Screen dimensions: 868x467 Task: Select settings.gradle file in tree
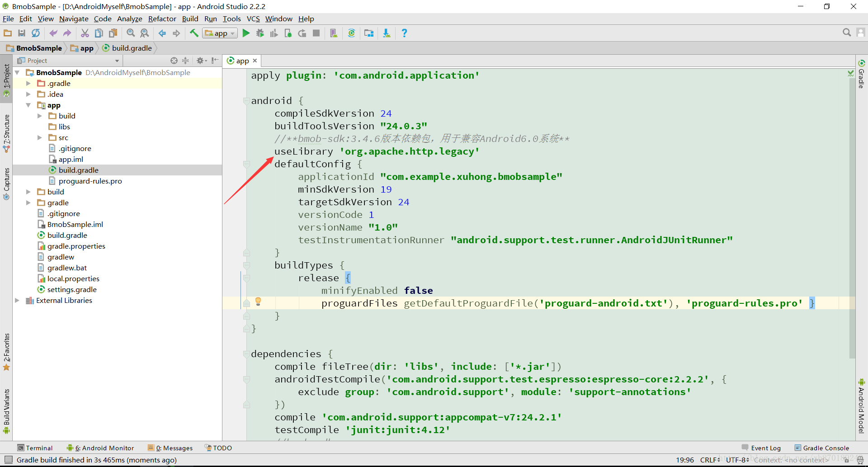click(x=72, y=289)
